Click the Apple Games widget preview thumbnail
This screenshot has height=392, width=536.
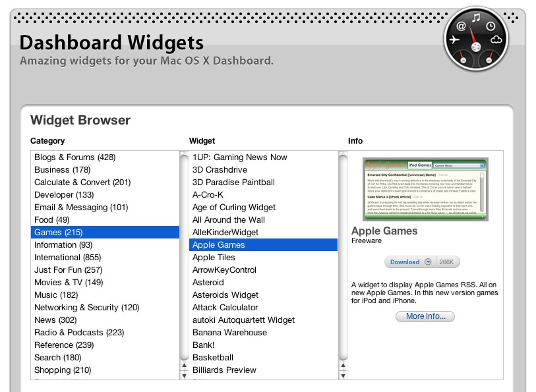426,189
